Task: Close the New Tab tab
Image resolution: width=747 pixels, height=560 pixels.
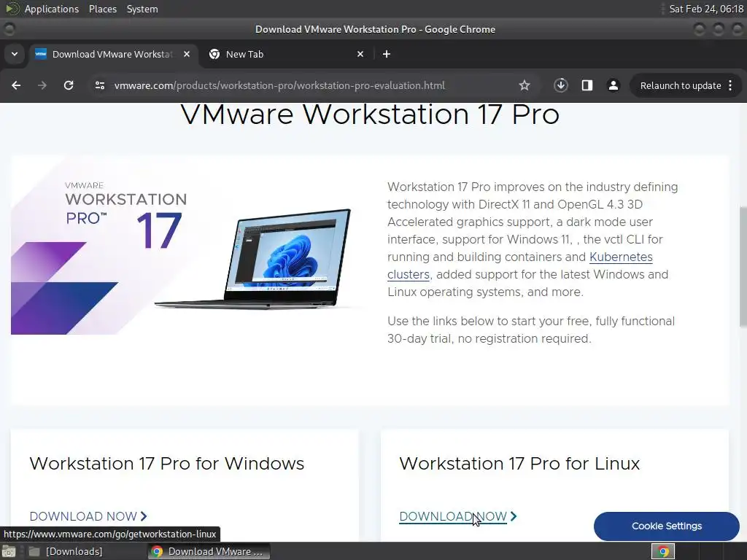Action: (x=360, y=54)
